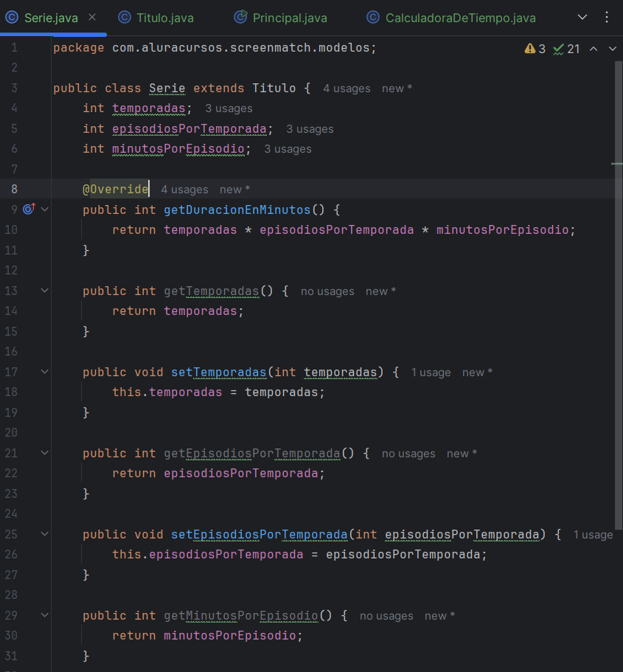Click this.temporadas in setTemporadas body

tap(167, 392)
